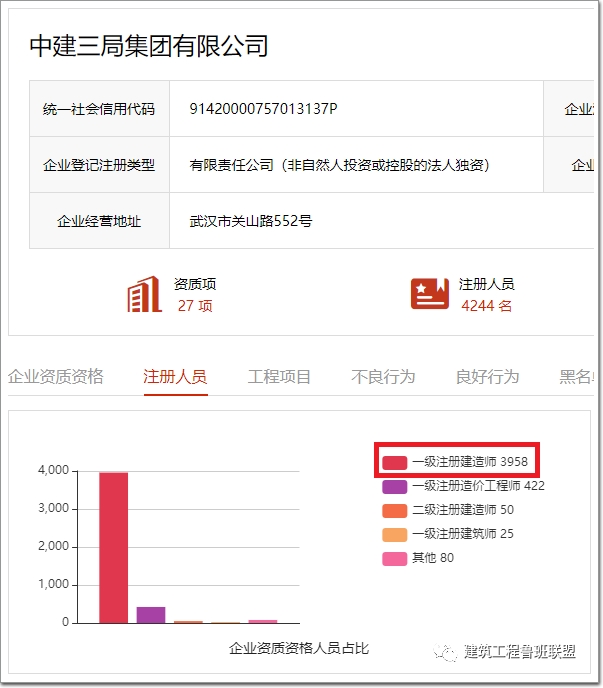Viewport: 603px width, 688px height.
Task: Open the 企业资质资格 tab
Action: pos(56,376)
